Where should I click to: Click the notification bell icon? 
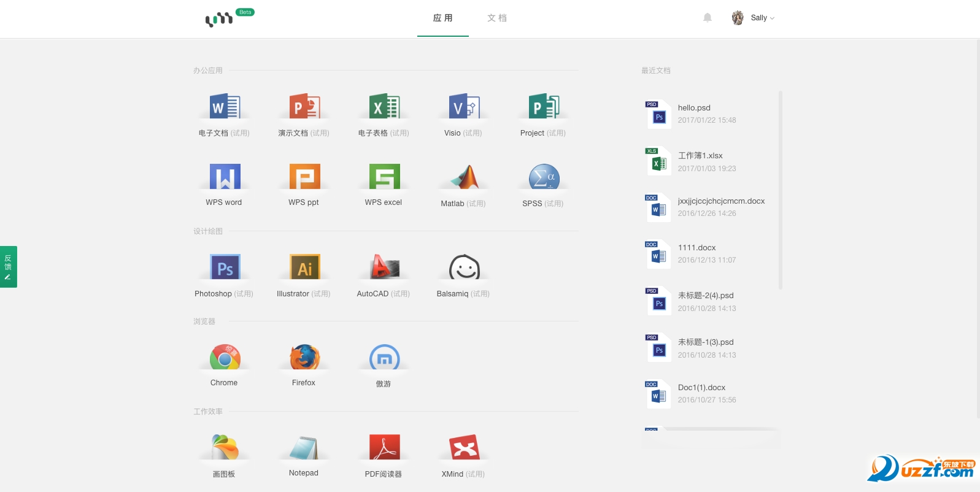tap(708, 18)
